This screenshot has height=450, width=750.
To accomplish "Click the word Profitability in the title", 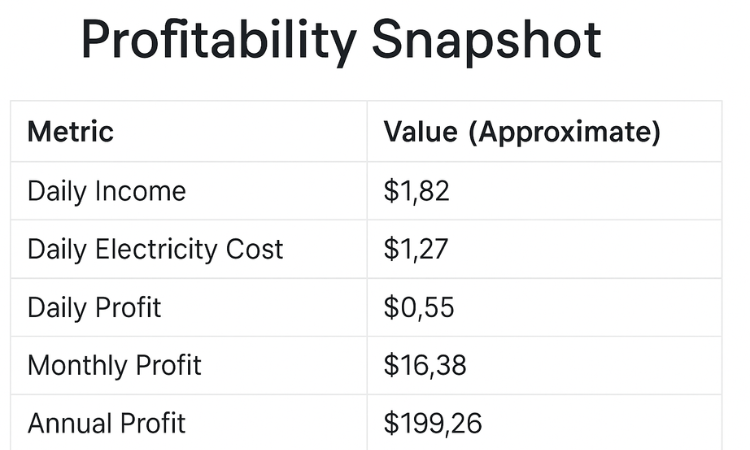I will 217,42.
